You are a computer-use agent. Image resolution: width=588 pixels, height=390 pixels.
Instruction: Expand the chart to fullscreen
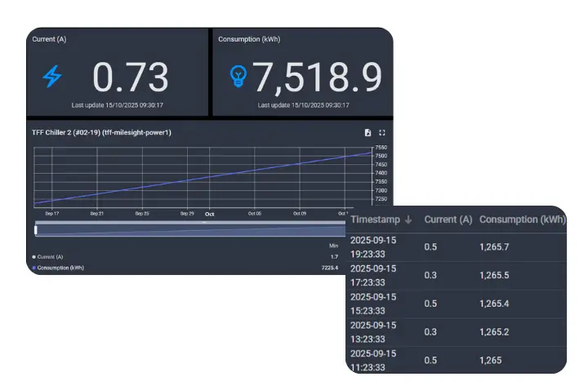(381, 132)
